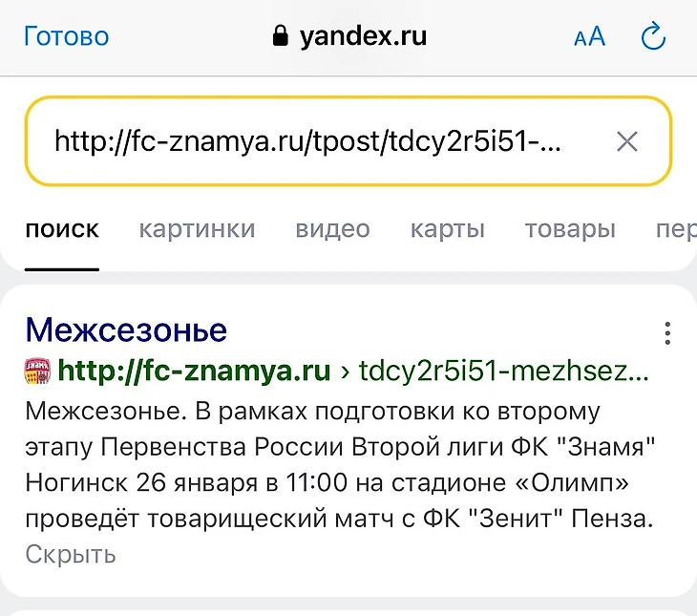
Task: Focus the fc-znamya.ru search input field
Action: pos(307,142)
